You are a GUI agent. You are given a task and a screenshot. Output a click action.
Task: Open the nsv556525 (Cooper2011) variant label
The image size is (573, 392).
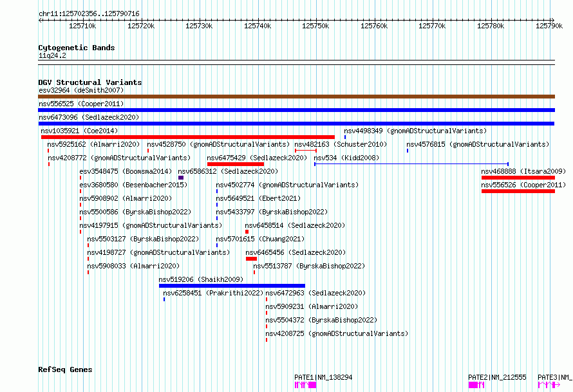[81, 104]
